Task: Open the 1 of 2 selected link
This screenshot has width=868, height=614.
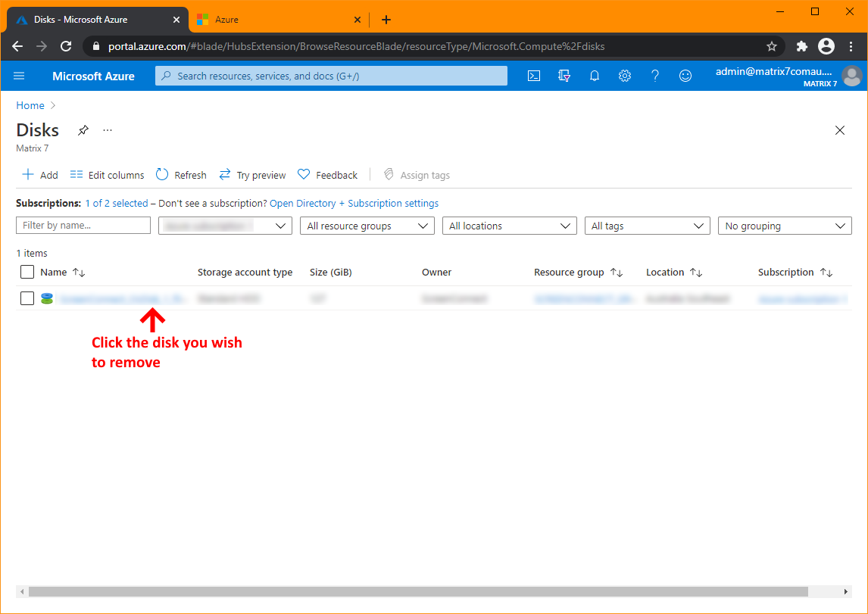Action: [x=117, y=203]
